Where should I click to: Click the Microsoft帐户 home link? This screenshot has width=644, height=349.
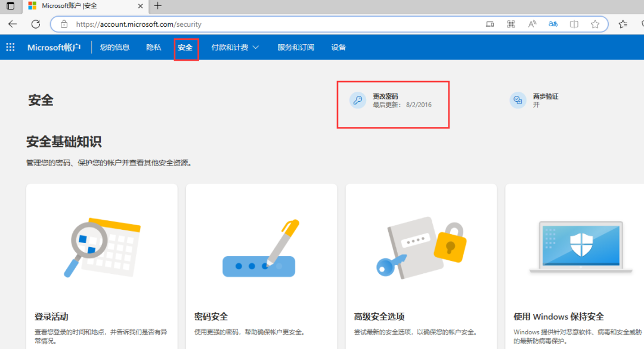[54, 47]
